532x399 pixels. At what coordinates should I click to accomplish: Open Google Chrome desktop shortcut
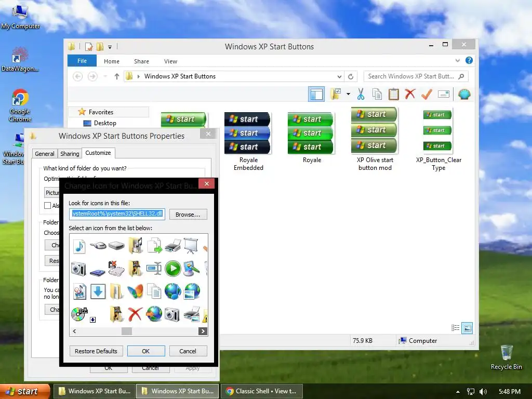click(20, 105)
